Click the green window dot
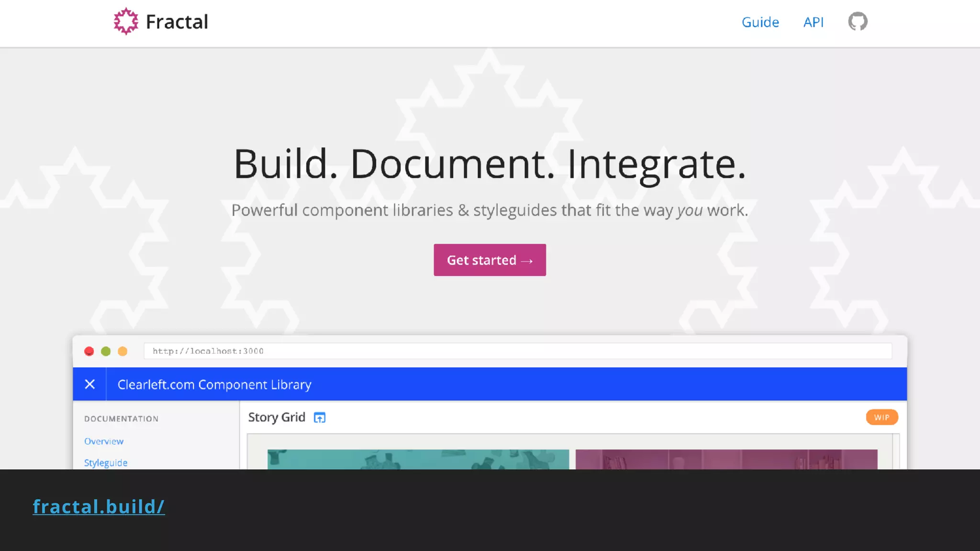Image resolution: width=980 pixels, height=551 pixels. point(106,352)
